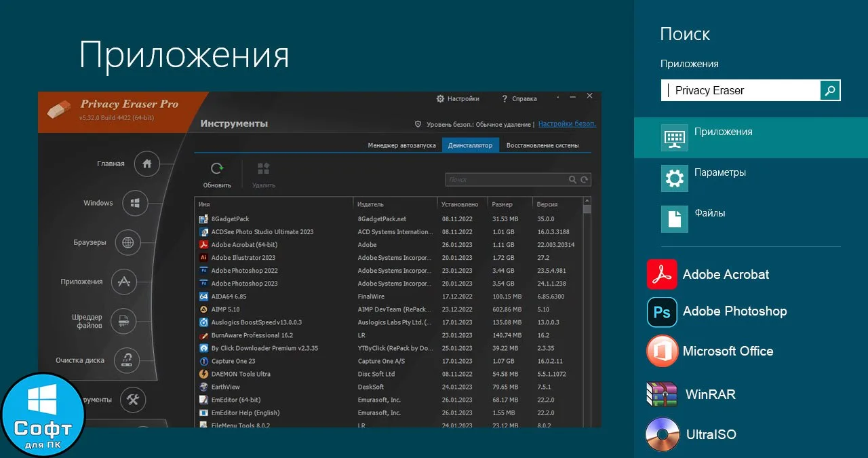Sort list by Имя column header
Screen dimensions: 868x458
[x=274, y=204]
